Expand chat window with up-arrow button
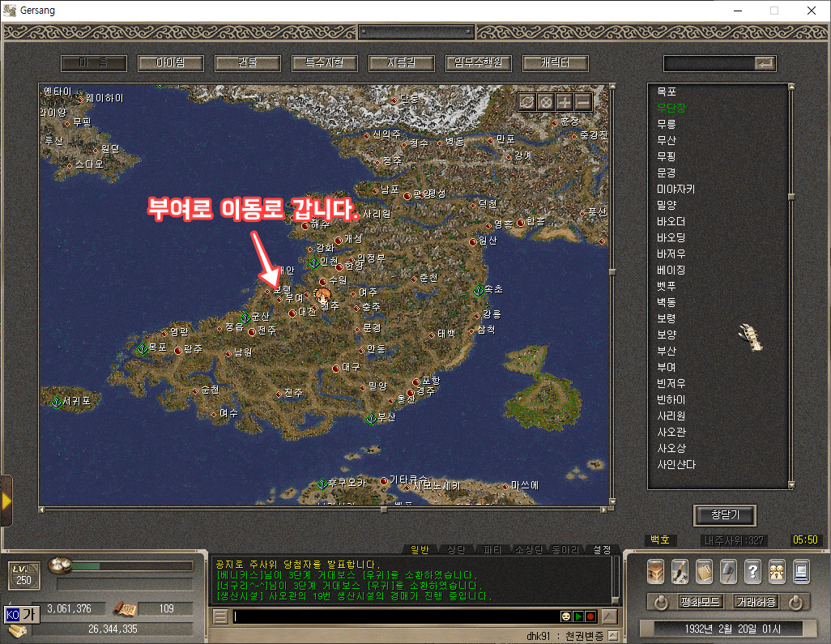 (x=609, y=616)
